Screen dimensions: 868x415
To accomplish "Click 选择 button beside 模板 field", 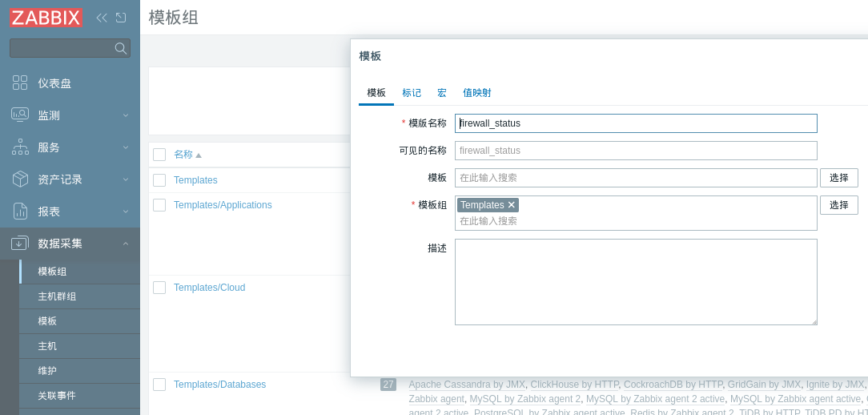I will 838,178.
